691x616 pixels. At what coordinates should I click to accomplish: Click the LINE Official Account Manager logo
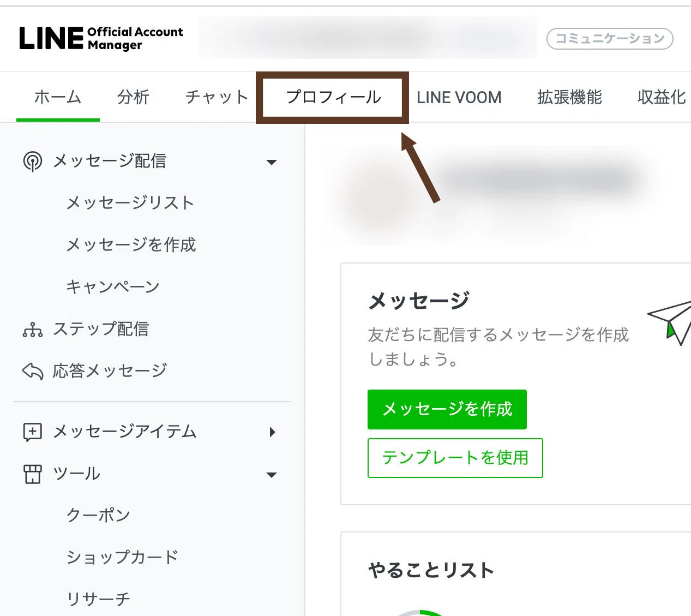coord(101,38)
